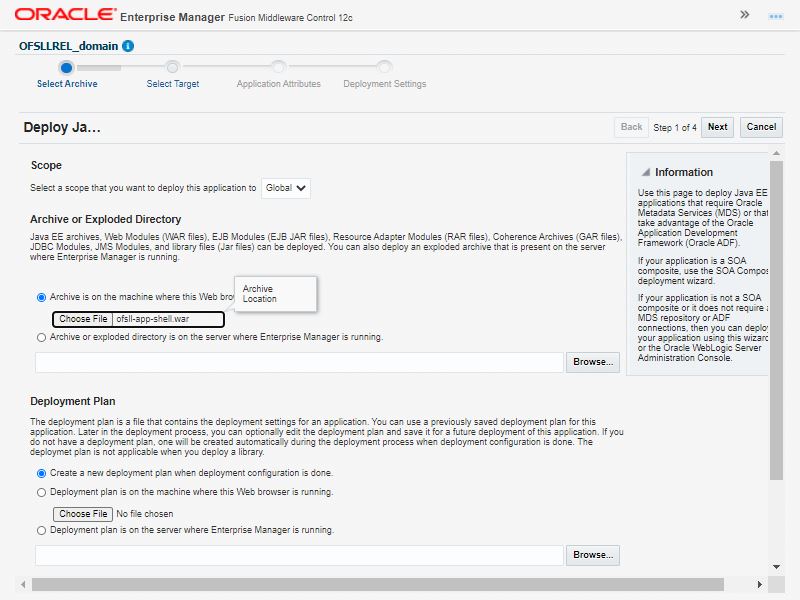This screenshot has width=800, height=600.
Task: Click the Archive or Exploded Directory heading
Action: [106, 219]
